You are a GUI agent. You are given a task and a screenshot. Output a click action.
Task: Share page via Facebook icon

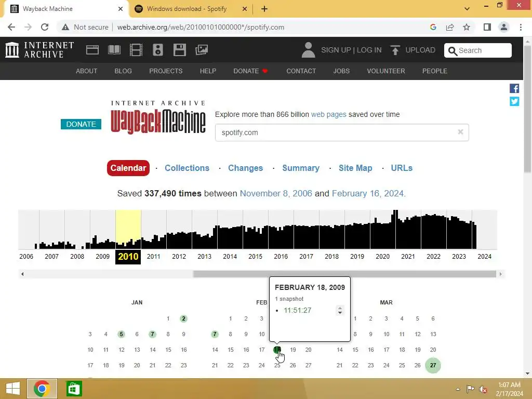pos(514,88)
